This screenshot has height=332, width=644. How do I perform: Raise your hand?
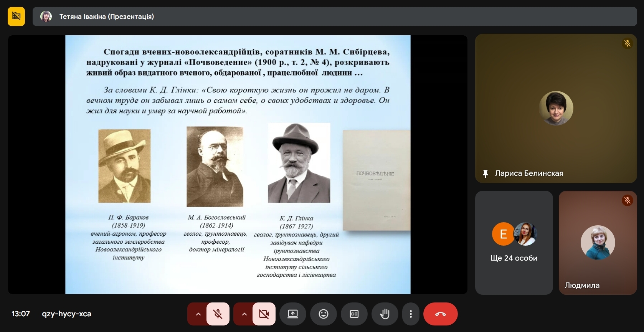(384, 314)
